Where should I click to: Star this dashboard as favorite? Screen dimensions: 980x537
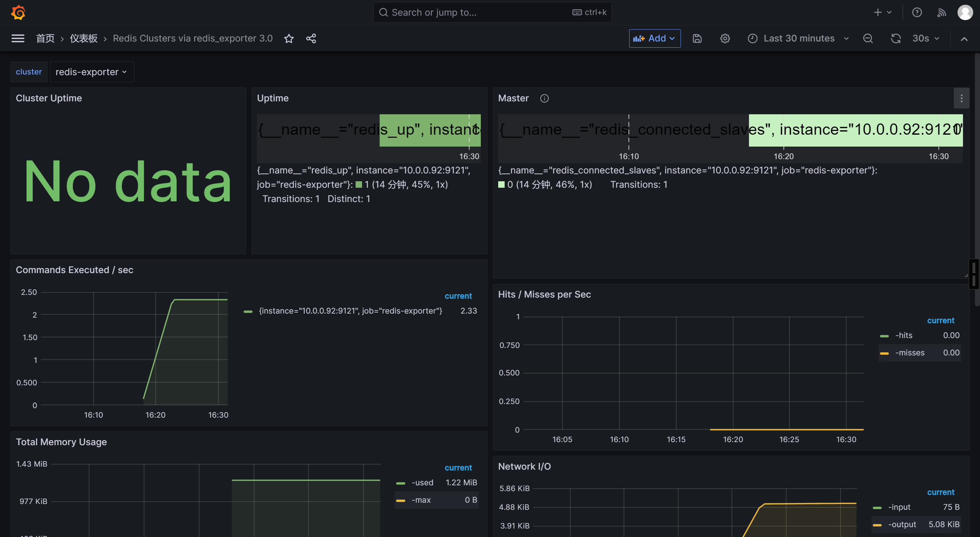pos(289,38)
